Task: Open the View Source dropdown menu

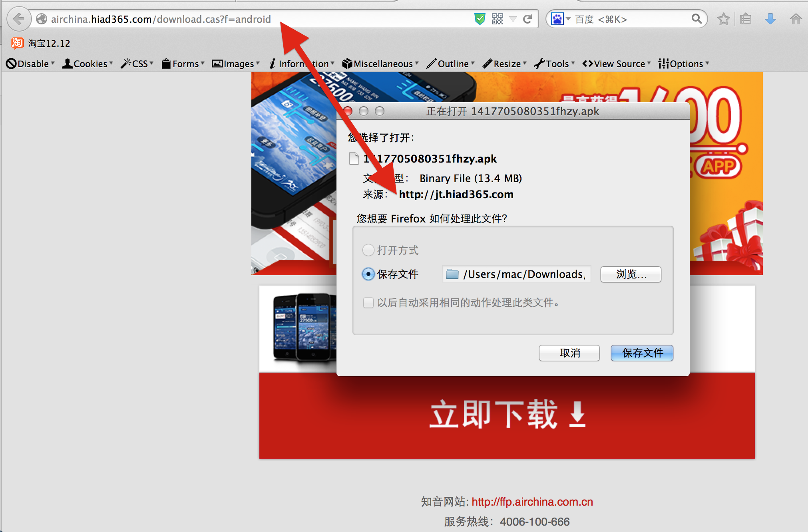Action: pyautogui.click(x=617, y=64)
